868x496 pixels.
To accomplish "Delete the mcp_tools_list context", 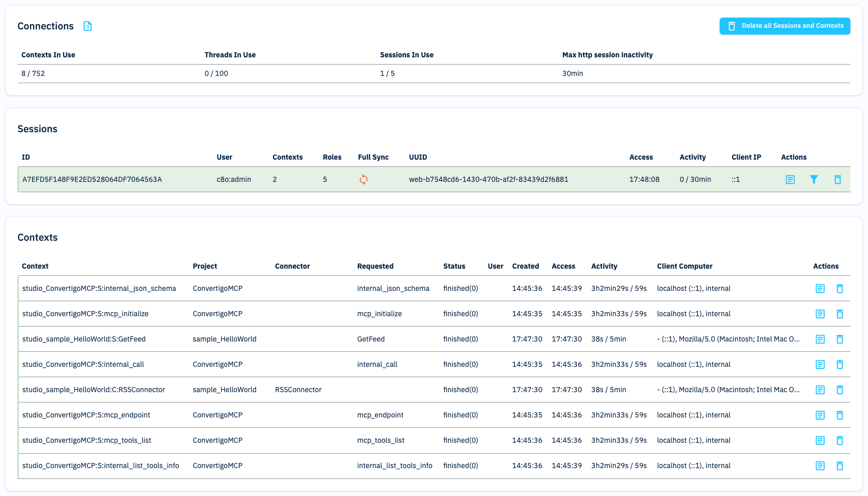I will point(840,441).
